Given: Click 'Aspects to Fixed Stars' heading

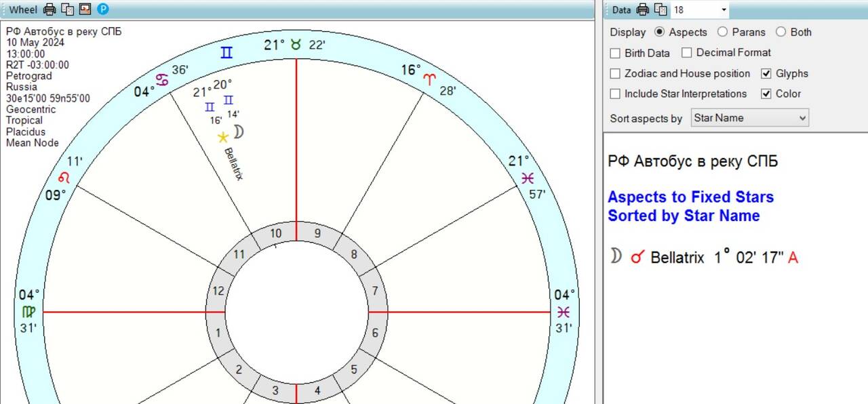Looking at the screenshot, I should [690, 197].
